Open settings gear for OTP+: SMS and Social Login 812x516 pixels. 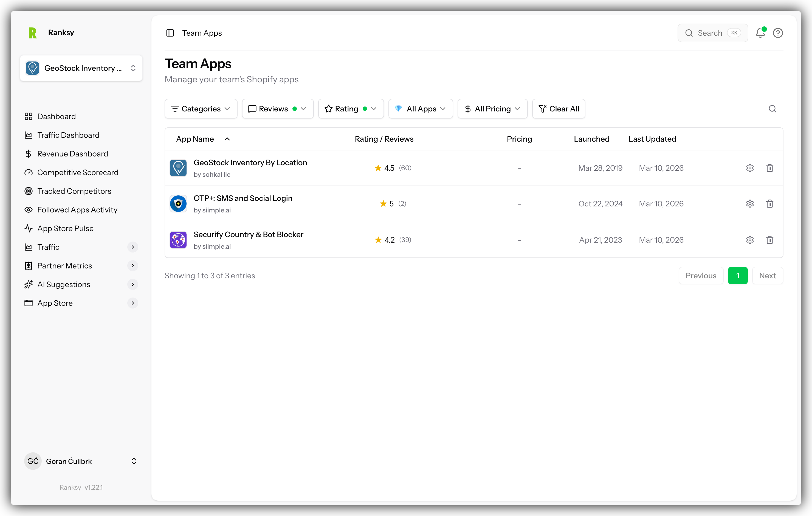click(750, 204)
